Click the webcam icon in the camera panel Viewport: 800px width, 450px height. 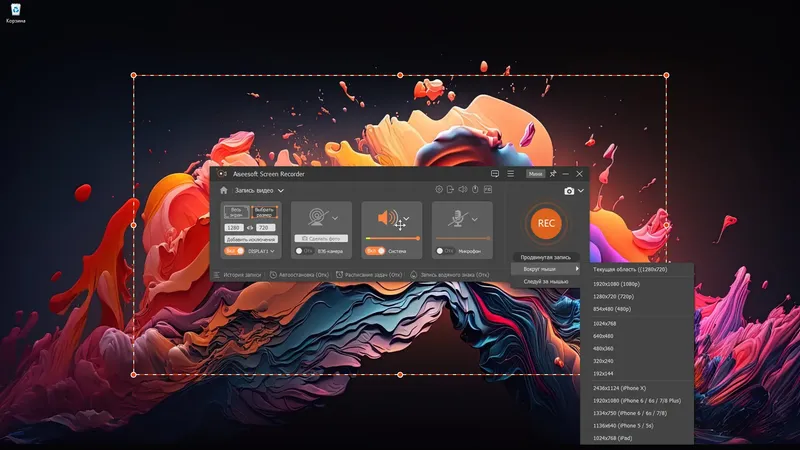point(317,217)
